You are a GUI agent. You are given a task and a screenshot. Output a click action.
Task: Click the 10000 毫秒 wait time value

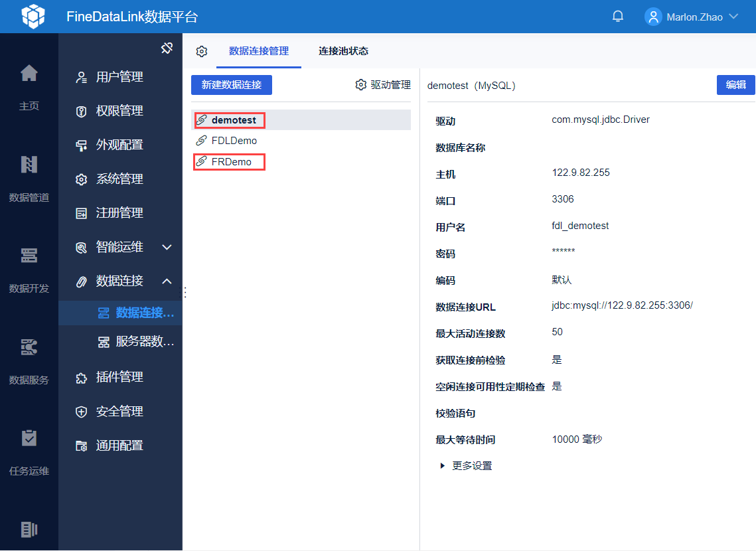click(x=577, y=439)
